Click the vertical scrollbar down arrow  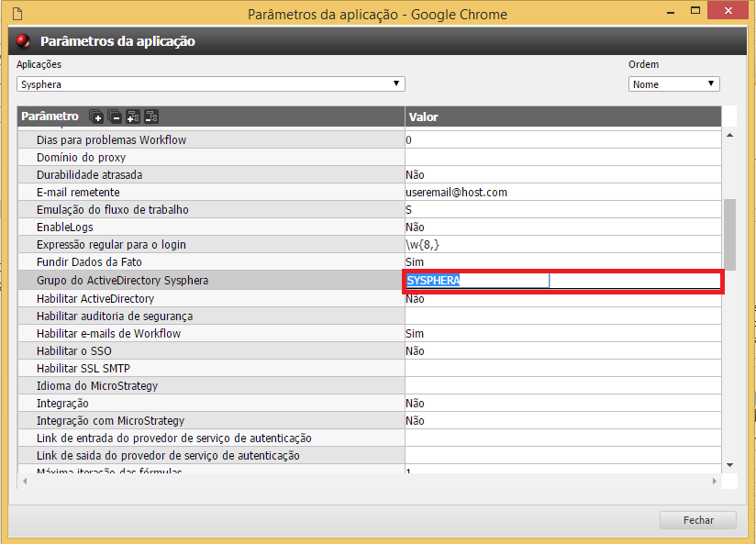point(729,466)
